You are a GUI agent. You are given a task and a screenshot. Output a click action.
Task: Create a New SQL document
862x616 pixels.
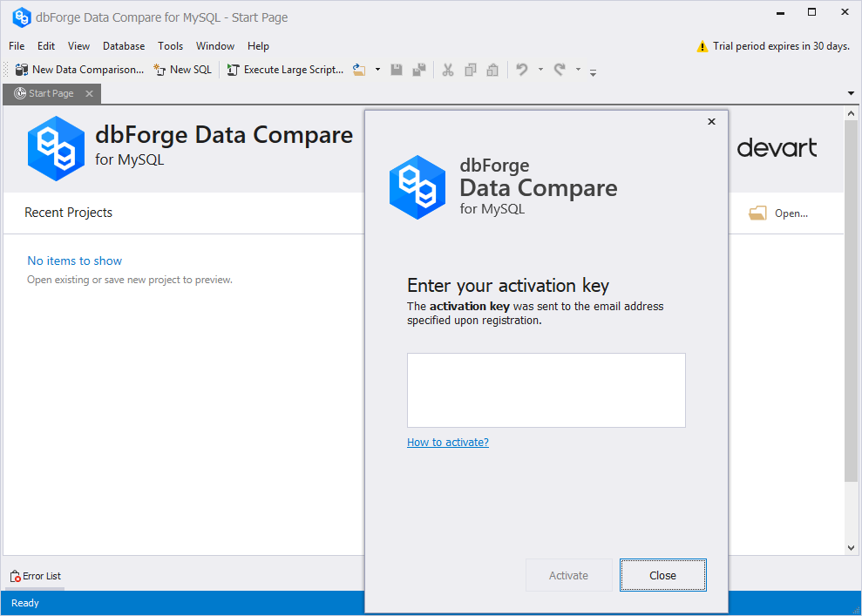pyautogui.click(x=182, y=70)
